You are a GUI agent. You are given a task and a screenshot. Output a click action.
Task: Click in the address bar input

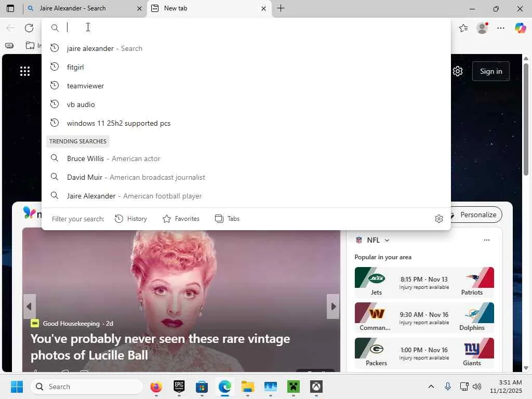[255, 28]
